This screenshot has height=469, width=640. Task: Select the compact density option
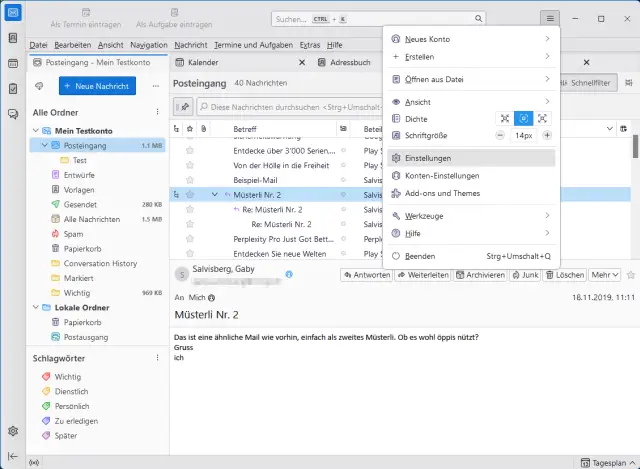(x=504, y=118)
